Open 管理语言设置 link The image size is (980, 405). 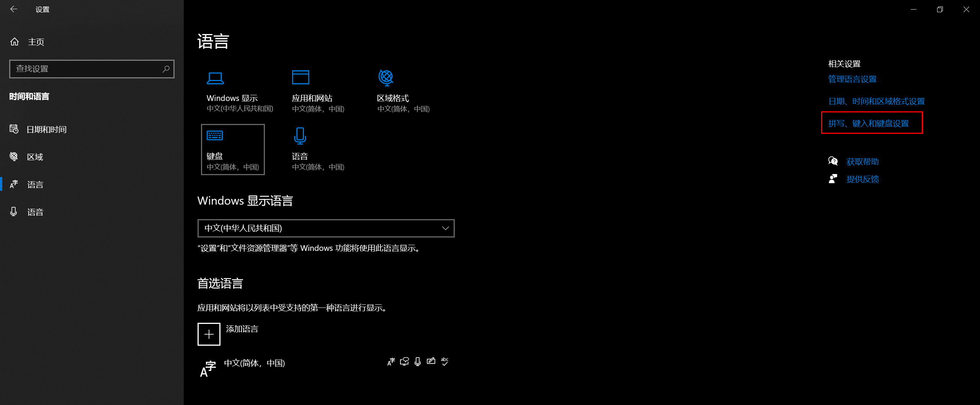coord(853,79)
